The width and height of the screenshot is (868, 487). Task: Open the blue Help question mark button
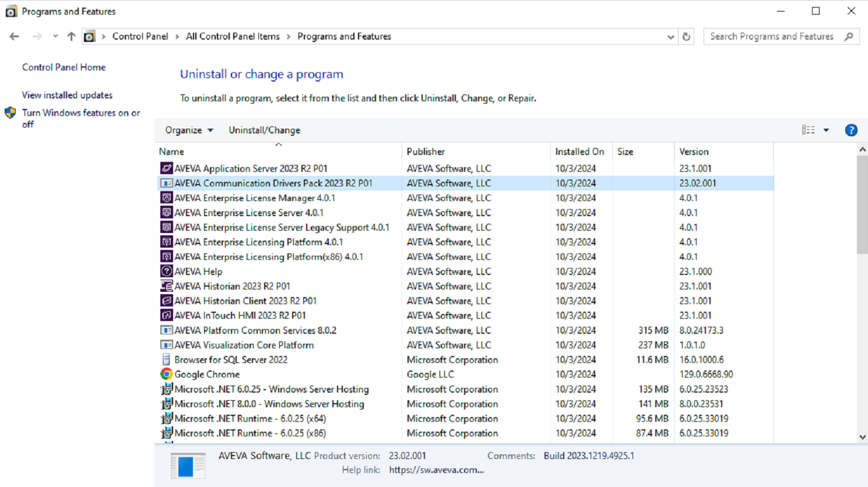pyautogui.click(x=851, y=130)
